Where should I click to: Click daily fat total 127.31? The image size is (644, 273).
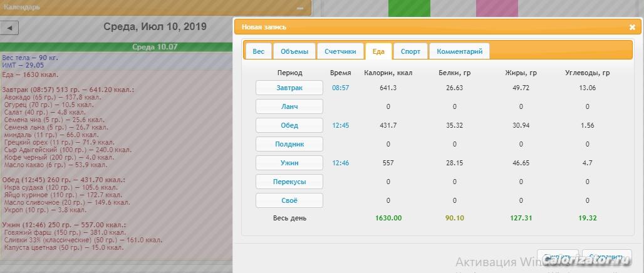click(521, 218)
